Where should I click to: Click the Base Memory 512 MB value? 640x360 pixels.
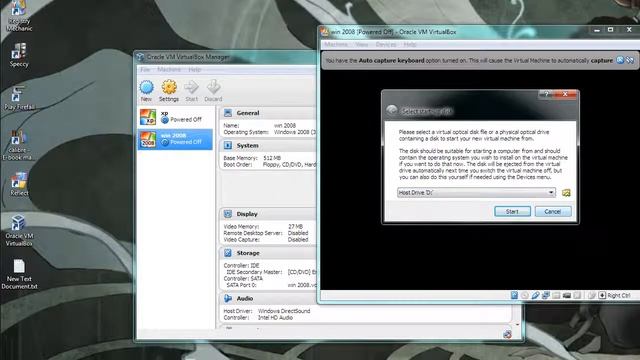pyautogui.click(x=272, y=158)
